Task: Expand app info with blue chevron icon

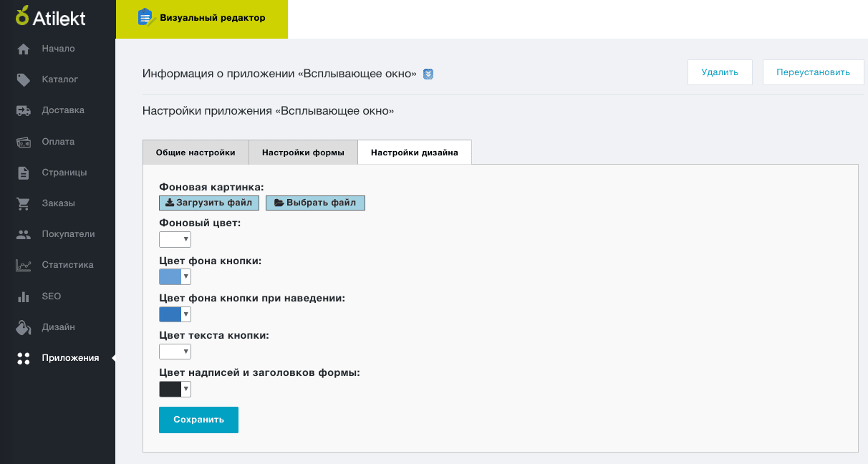Action: 428,74
